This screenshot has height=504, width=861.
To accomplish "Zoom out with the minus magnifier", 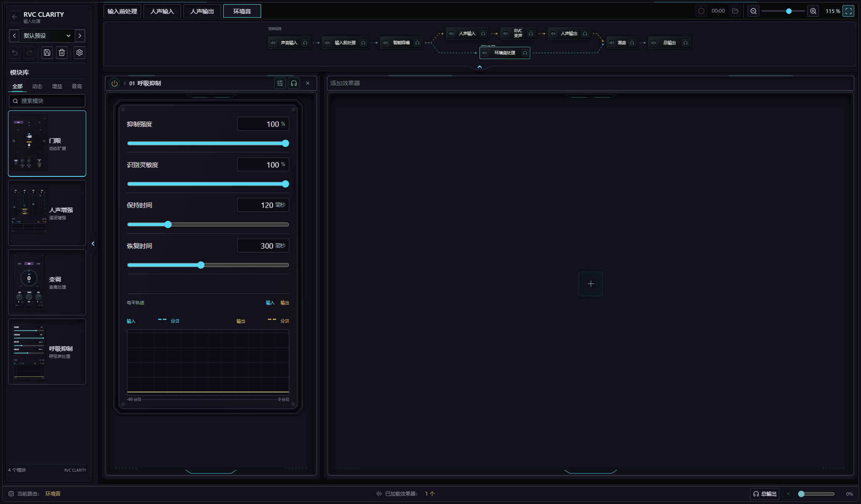I will click(754, 11).
